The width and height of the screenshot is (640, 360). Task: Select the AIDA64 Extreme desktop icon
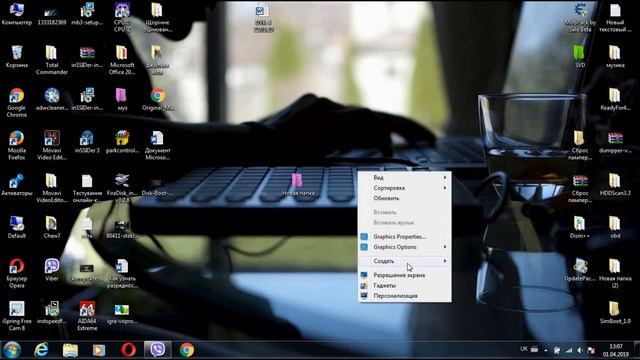[x=87, y=316]
